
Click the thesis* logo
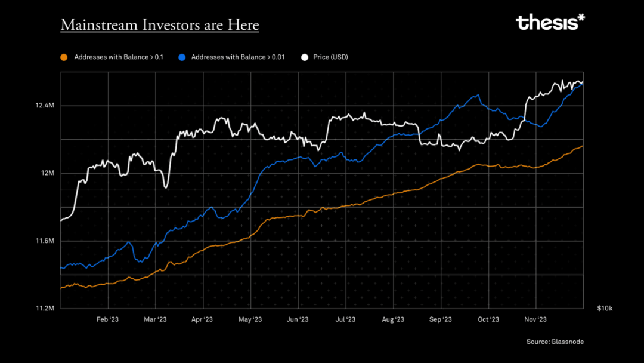click(550, 23)
